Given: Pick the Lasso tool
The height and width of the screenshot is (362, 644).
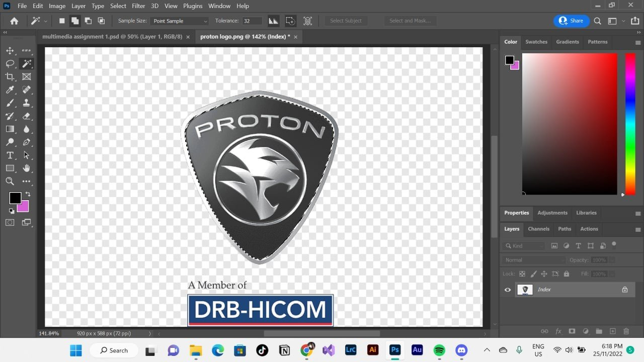Looking at the screenshot, I should (x=10, y=64).
